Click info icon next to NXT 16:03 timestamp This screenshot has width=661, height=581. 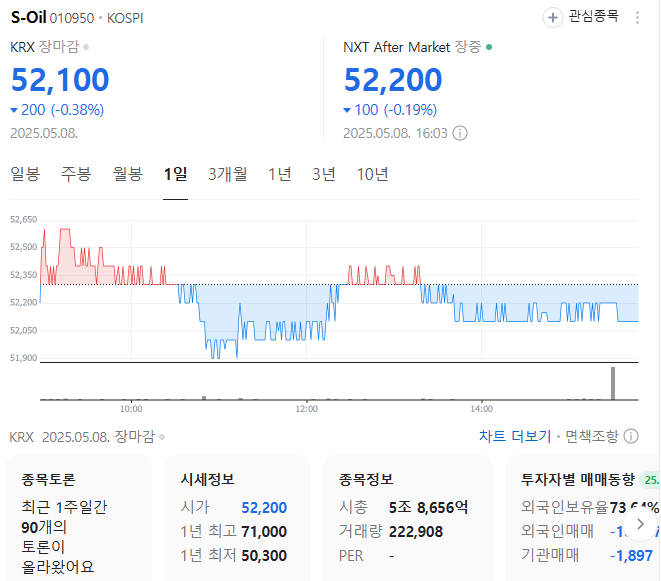click(x=460, y=133)
